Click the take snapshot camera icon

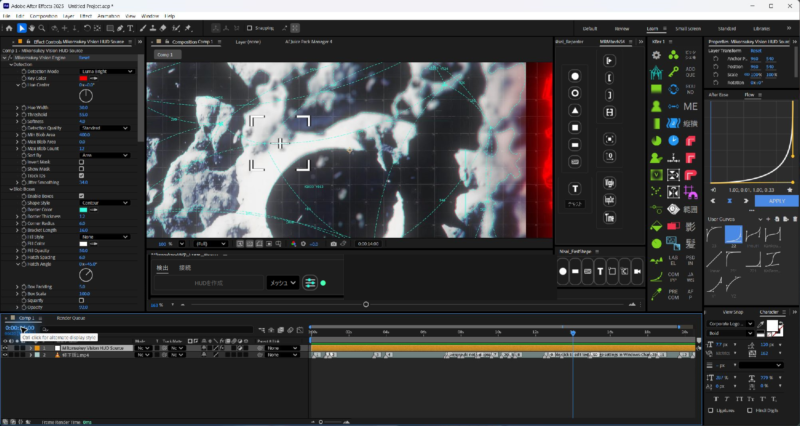(333, 244)
